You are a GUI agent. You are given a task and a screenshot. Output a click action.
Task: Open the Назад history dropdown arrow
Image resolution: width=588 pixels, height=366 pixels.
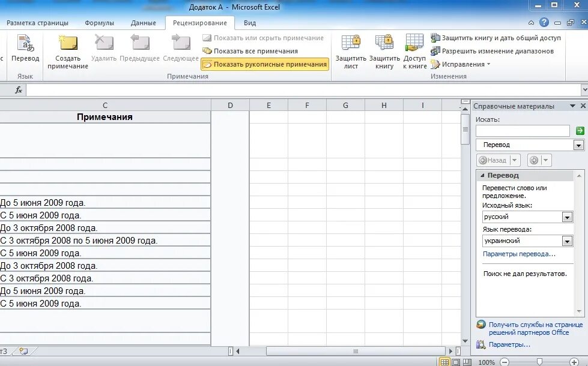515,160
